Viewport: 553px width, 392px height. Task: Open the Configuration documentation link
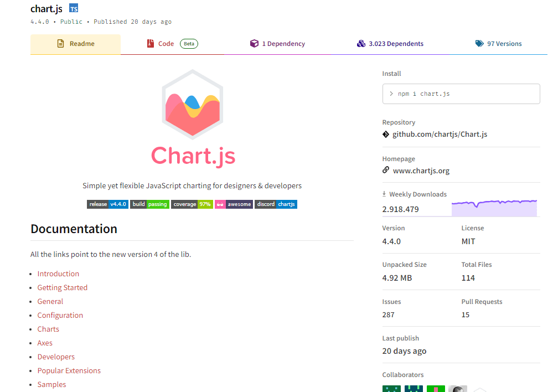pyautogui.click(x=60, y=316)
